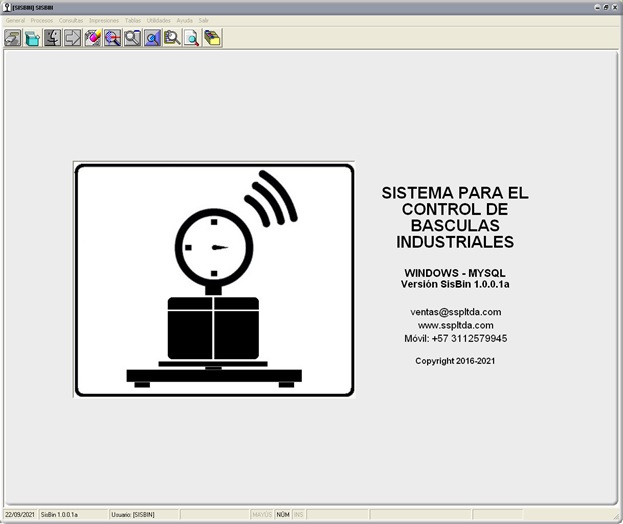Restore the SisBin window size
This screenshot has width=623, height=524.
coord(606,7)
